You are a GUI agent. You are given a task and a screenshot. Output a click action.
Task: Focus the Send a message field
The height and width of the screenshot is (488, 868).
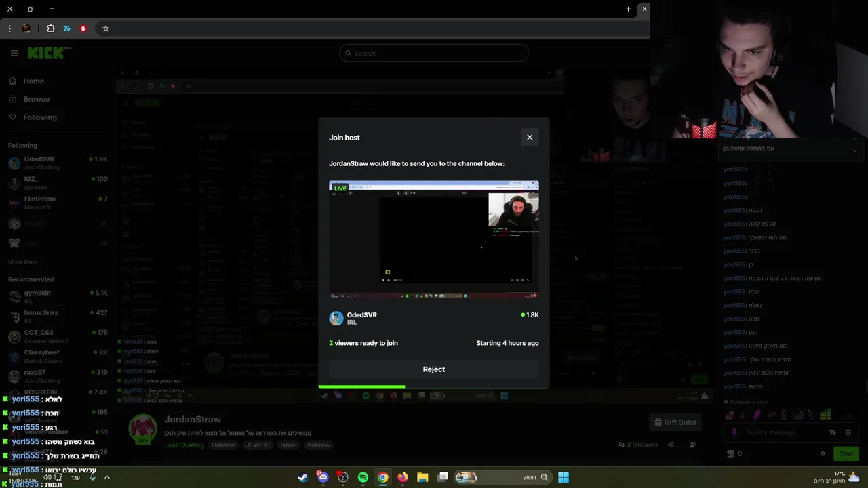coord(781,432)
